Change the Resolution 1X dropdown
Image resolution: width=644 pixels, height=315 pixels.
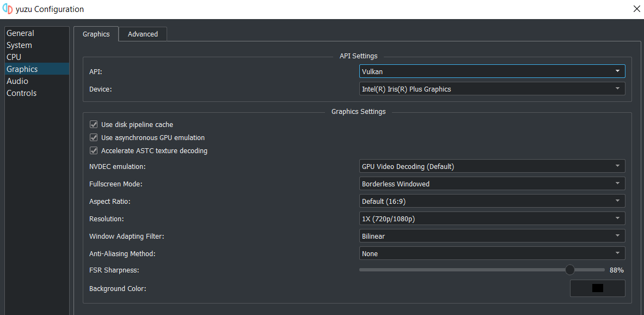pos(492,219)
